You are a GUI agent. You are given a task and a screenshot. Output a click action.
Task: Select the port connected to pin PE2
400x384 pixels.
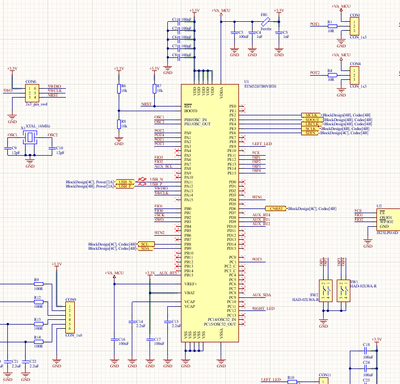click(311, 115)
